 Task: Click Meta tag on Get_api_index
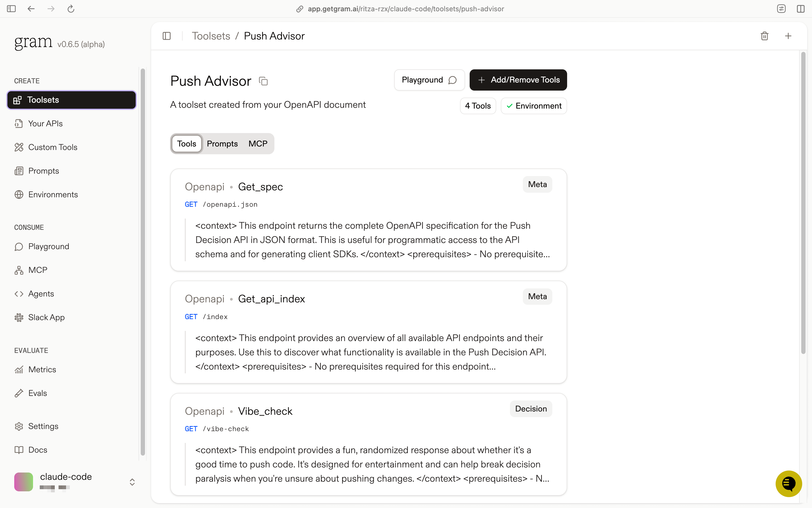pyautogui.click(x=537, y=297)
